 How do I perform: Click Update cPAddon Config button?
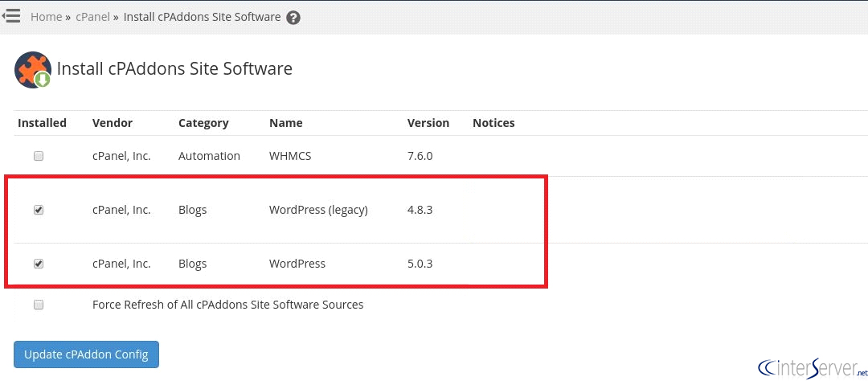pos(86,354)
